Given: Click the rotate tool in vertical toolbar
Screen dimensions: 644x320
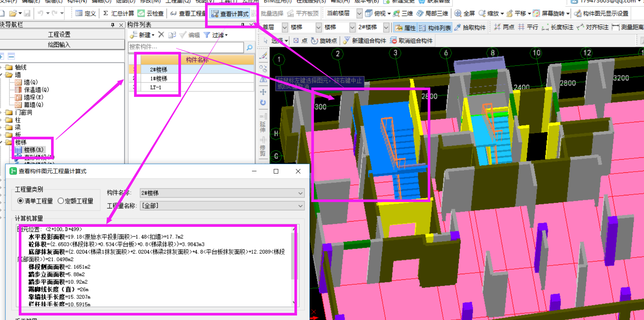Looking at the screenshot, I should tap(263, 103).
